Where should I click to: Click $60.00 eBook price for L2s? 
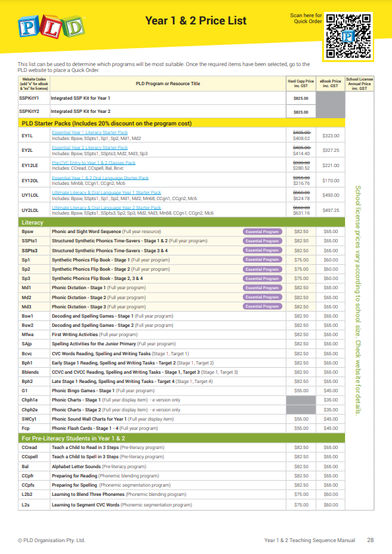(331, 505)
